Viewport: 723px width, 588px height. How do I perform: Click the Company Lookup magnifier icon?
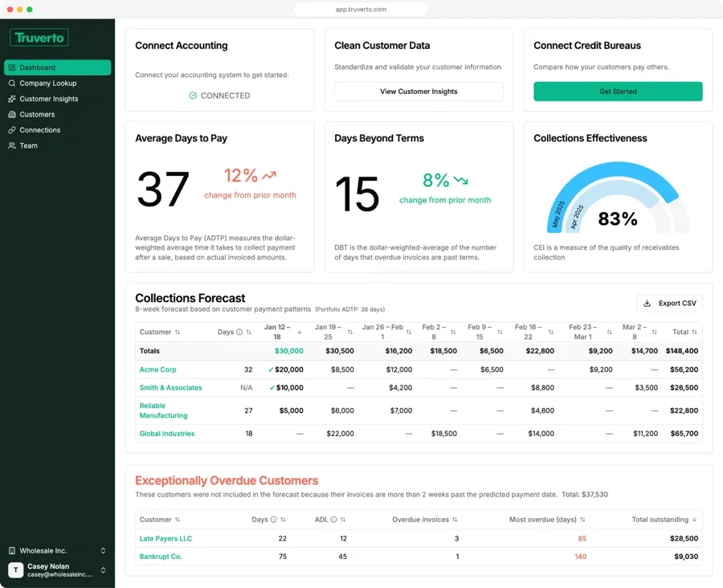[x=12, y=83]
